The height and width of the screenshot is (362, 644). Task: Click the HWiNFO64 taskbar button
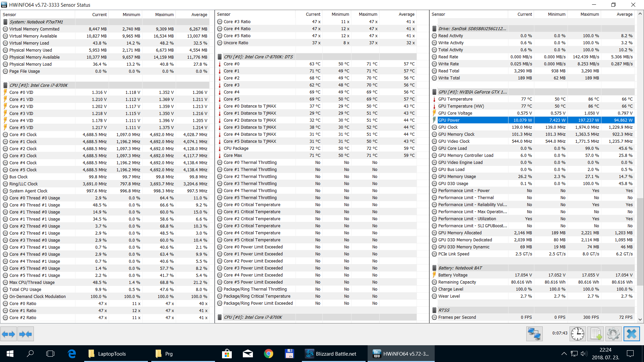(x=401, y=354)
